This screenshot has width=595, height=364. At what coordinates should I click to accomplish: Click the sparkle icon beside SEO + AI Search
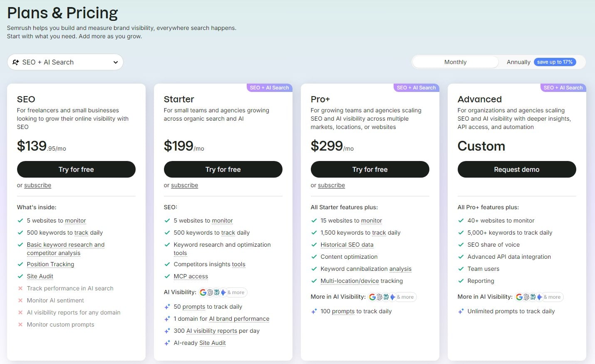point(16,62)
